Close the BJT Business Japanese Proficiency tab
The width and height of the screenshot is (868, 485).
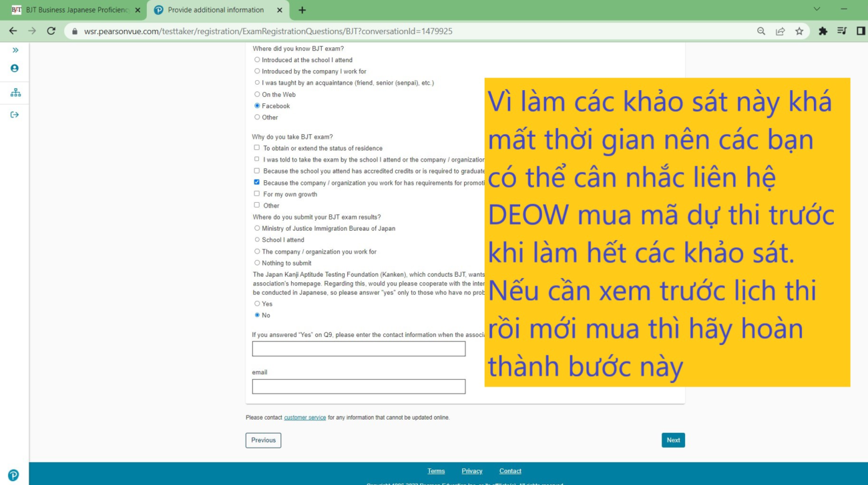coord(138,10)
